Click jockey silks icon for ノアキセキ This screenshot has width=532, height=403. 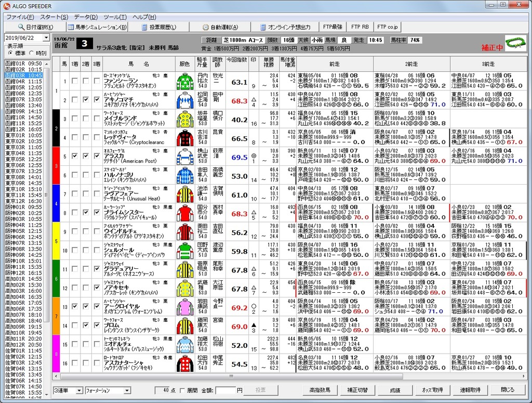click(185, 289)
